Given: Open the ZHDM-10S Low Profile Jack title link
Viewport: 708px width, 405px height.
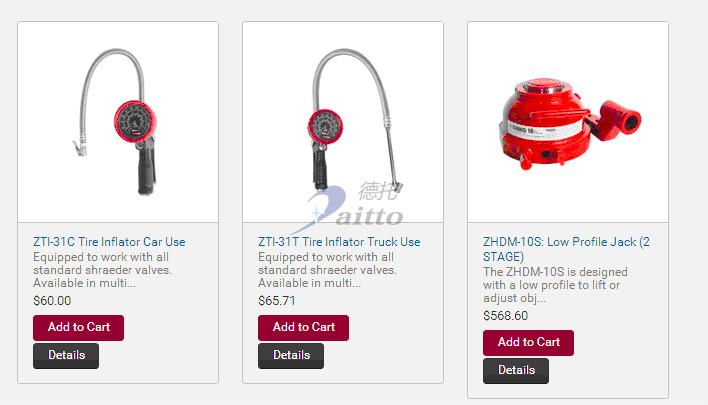Looking at the screenshot, I should click(x=566, y=249).
